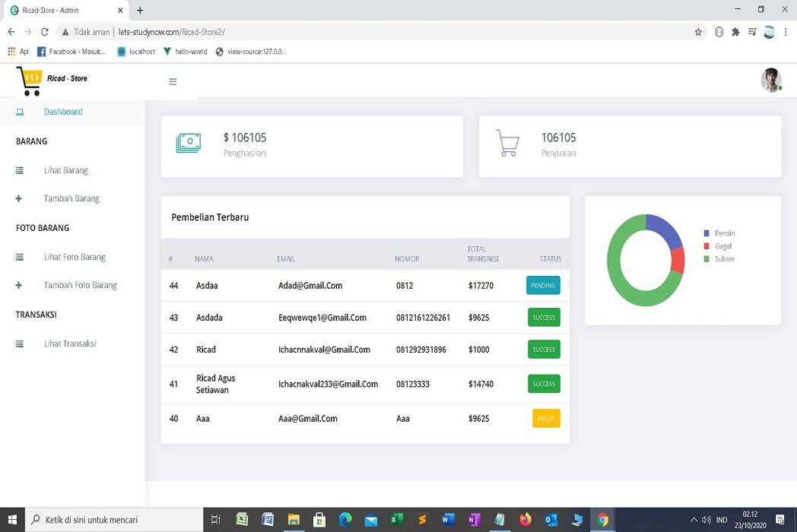797x532 pixels.
Task: Click the TOTAL TRANSAKSI column header
Action: click(x=482, y=254)
